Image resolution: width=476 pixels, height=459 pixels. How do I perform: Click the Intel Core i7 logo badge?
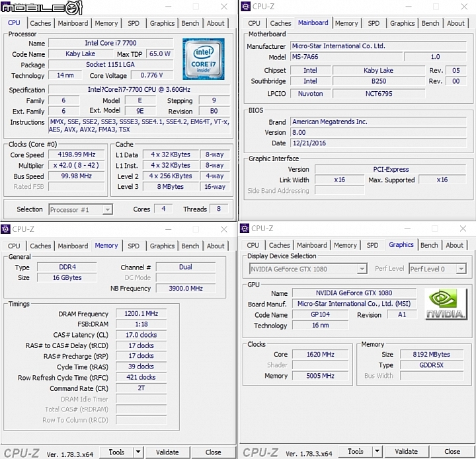click(x=204, y=59)
